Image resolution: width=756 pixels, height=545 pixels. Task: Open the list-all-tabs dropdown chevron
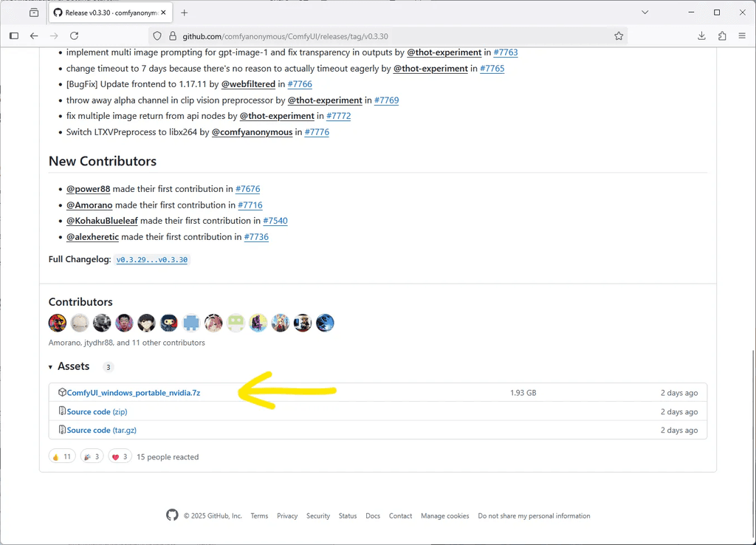click(645, 12)
